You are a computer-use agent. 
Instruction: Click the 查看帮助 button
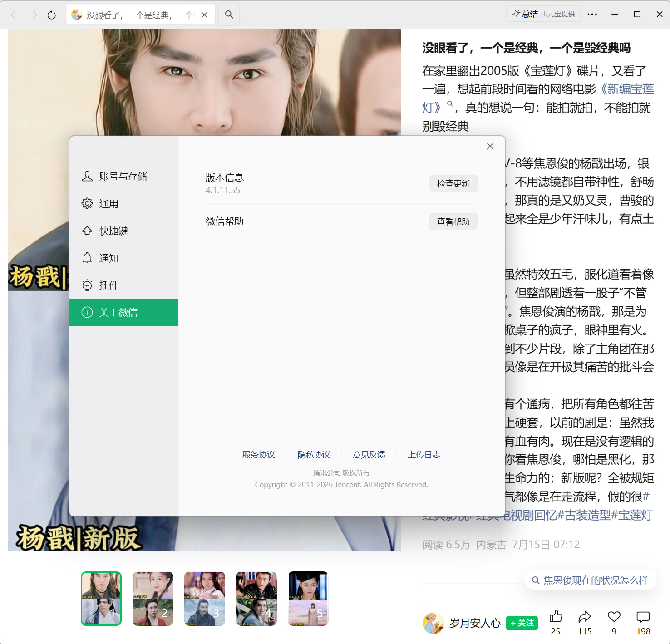pos(453,221)
